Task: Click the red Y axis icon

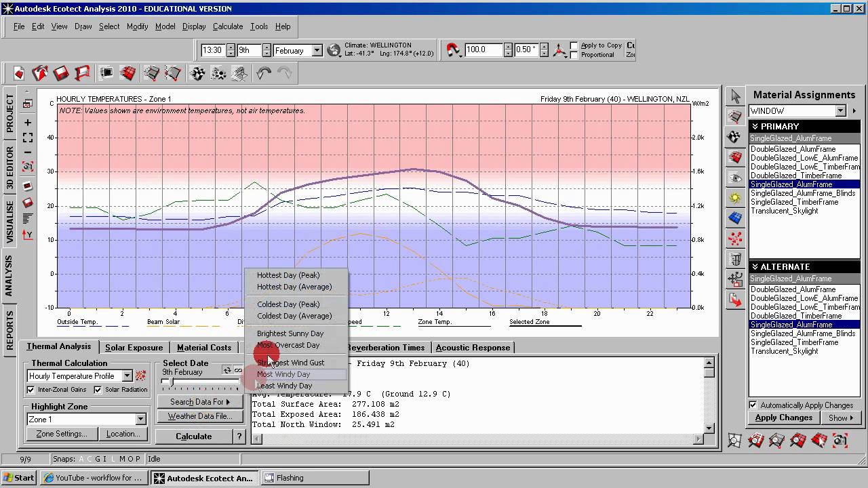Action: (x=28, y=235)
